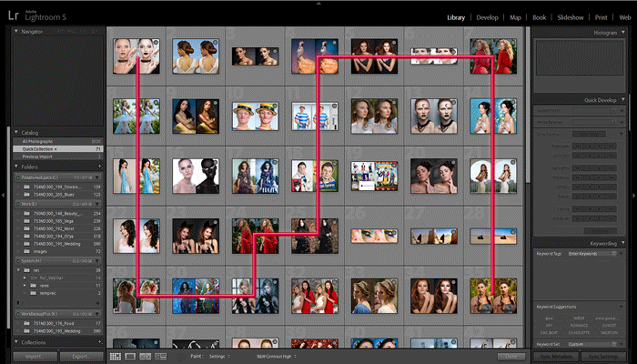
Task: Toggle quick collection marker on bride-back thumbnail
Action: 216,42
